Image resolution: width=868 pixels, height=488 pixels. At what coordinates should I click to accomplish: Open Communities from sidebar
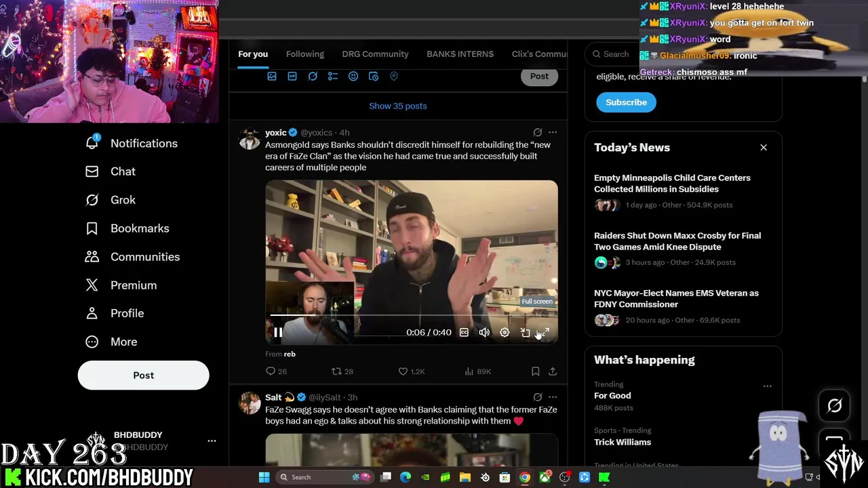pyautogui.click(x=132, y=257)
